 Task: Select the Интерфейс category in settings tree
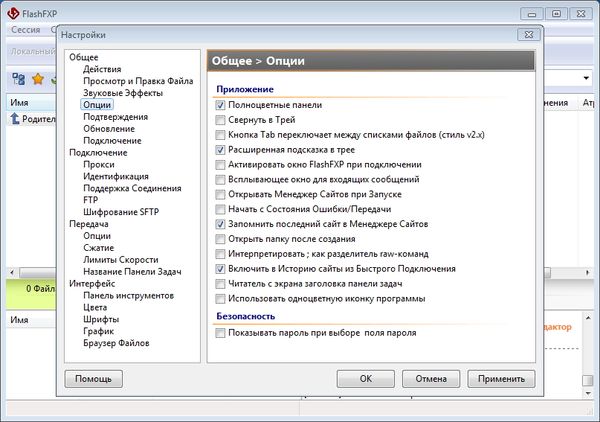pos(93,283)
